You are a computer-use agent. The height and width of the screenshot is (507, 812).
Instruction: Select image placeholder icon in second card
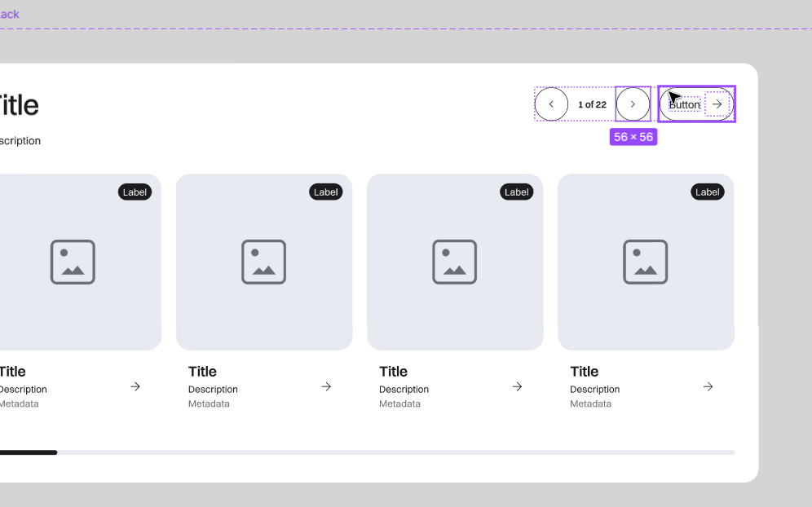coord(263,262)
